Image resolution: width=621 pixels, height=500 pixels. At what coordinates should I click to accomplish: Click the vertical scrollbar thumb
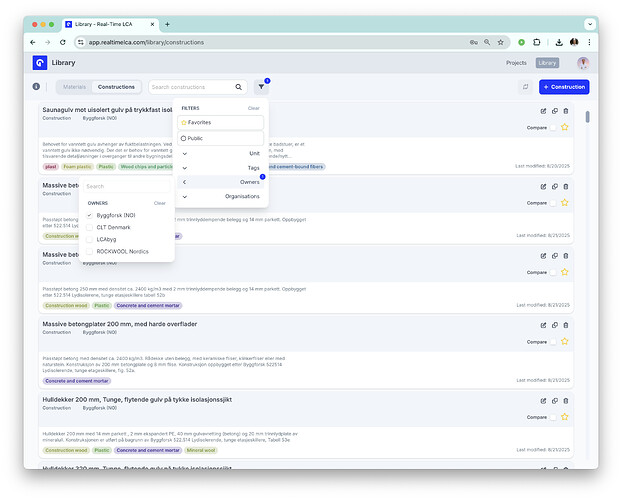(588, 117)
